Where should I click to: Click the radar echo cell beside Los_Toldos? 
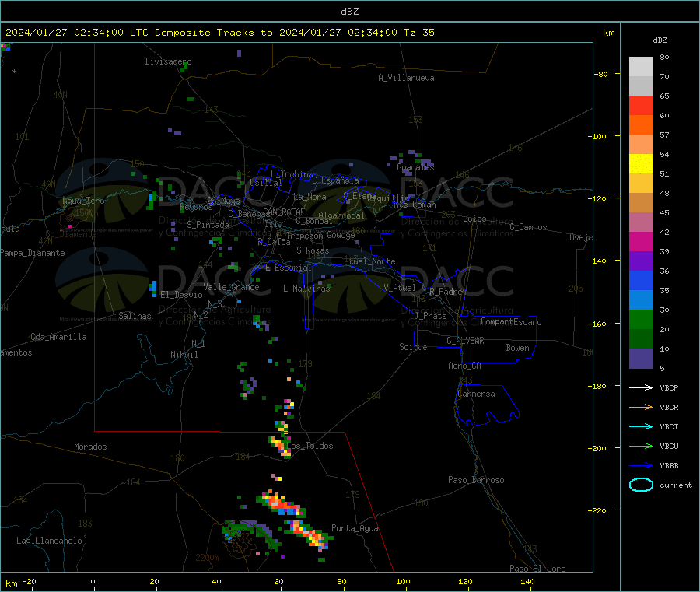coord(280,446)
